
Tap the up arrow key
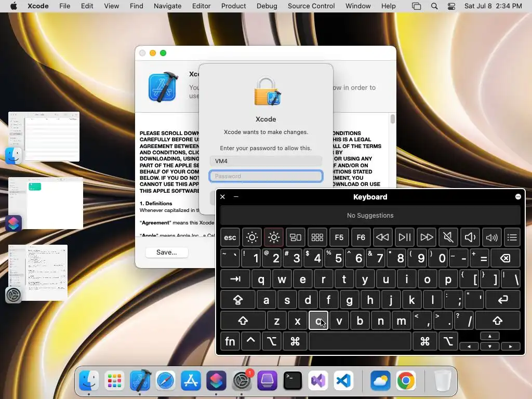click(489, 336)
